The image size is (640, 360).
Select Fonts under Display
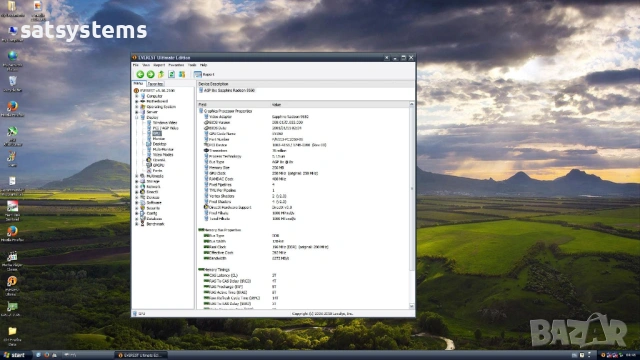157,171
